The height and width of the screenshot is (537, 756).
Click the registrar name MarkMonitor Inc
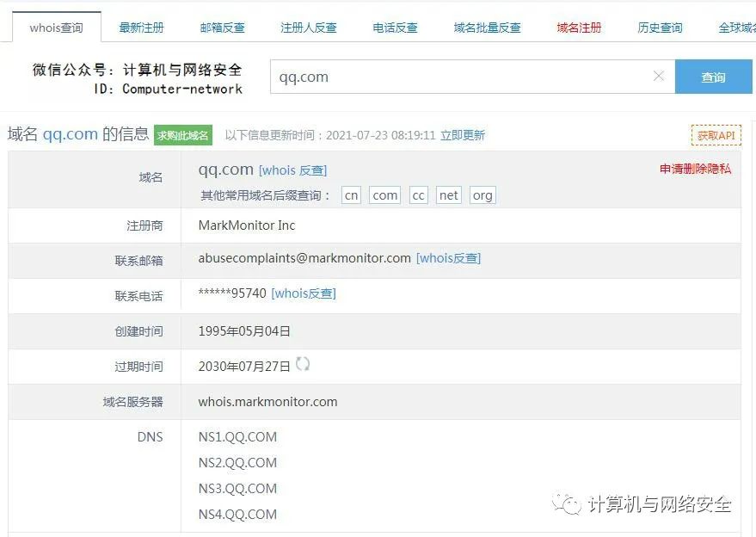pyautogui.click(x=247, y=225)
